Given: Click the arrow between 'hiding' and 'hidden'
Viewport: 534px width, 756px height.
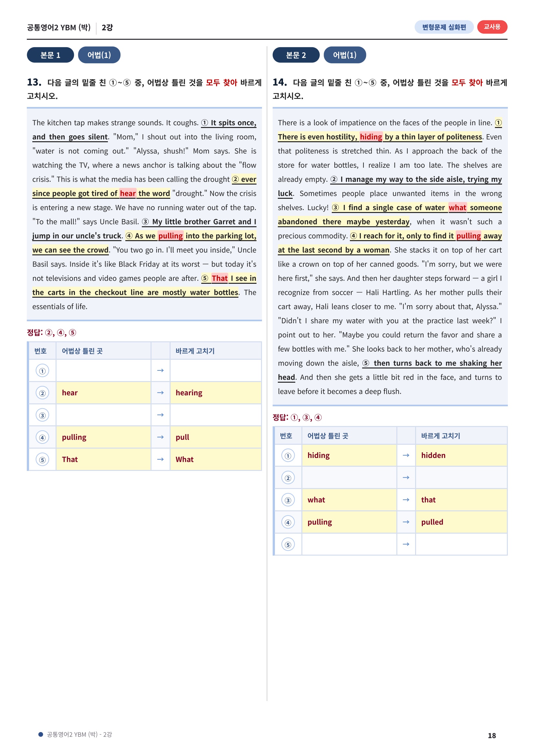Looking at the screenshot, I should coord(406,455).
